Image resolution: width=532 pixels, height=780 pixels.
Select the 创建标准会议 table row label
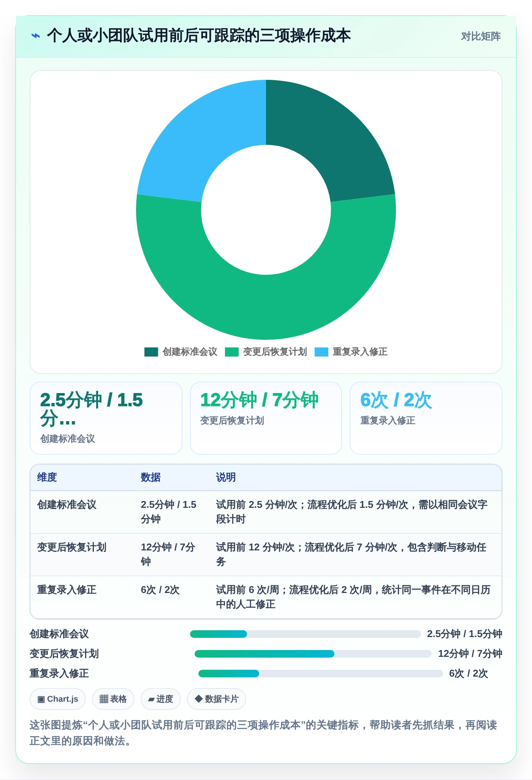pyautogui.click(x=67, y=505)
